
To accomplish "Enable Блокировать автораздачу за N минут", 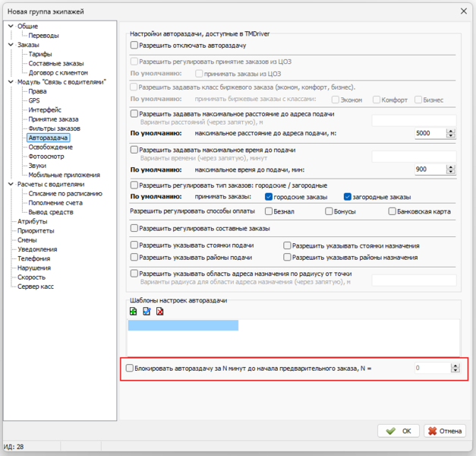I will 130,369.
